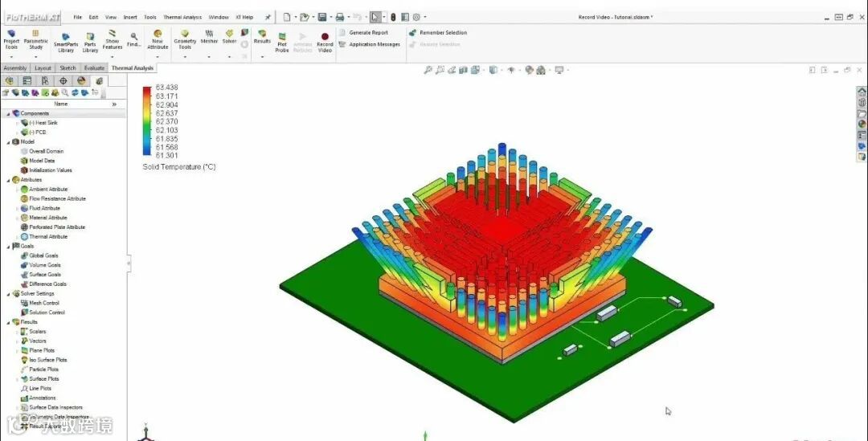Image resolution: width=868 pixels, height=441 pixels.
Task: Click the Open folder icon in top toolbar
Action: tap(304, 17)
